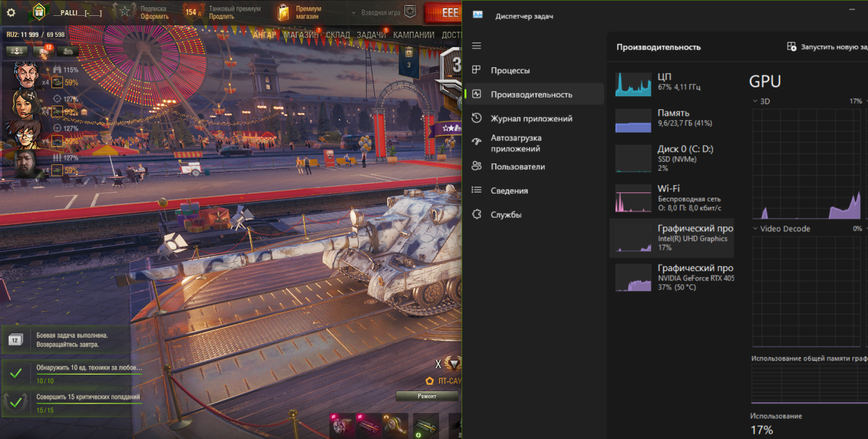Open the ЗАДАЧИ tab
Screen dimensions: 868x439
(x=371, y=35)
